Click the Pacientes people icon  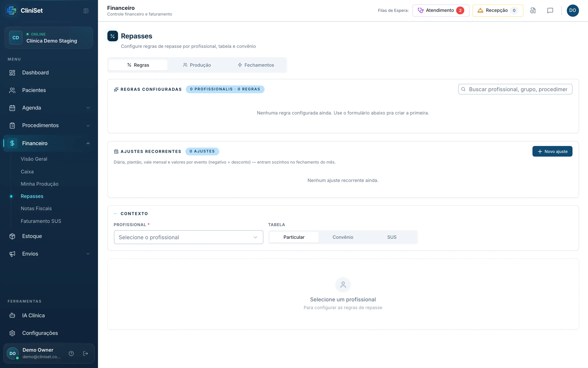point(12,90)
